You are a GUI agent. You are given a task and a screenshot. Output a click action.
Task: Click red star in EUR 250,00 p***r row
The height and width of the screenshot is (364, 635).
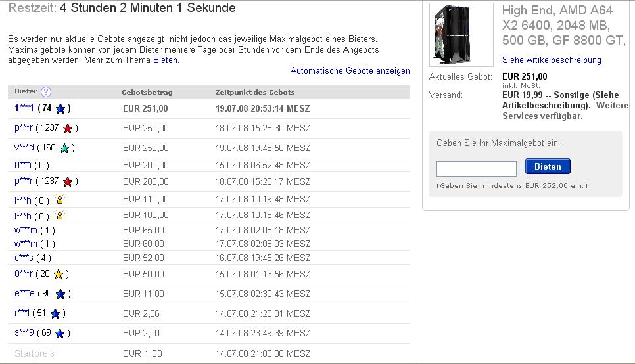click(x=68, y=128)
